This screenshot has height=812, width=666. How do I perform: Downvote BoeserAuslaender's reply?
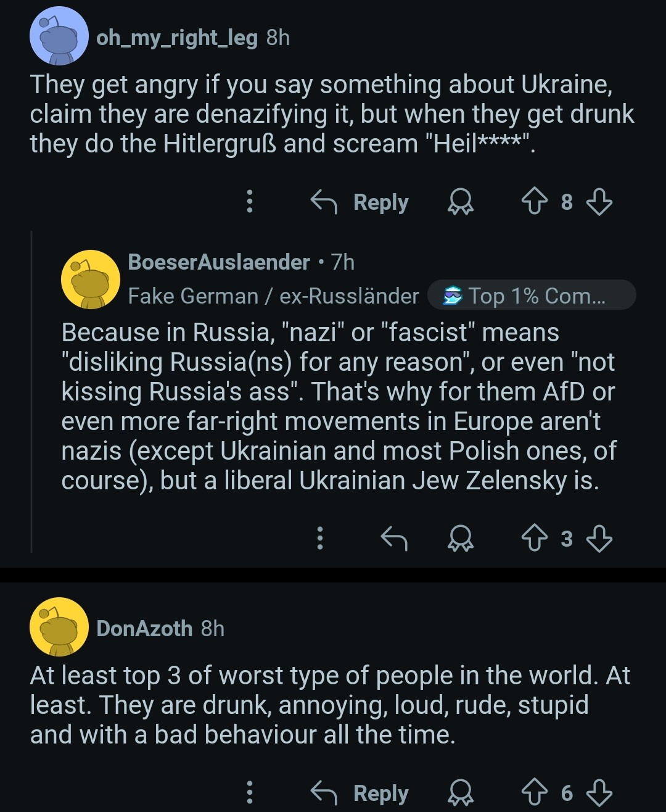[599, 539]
